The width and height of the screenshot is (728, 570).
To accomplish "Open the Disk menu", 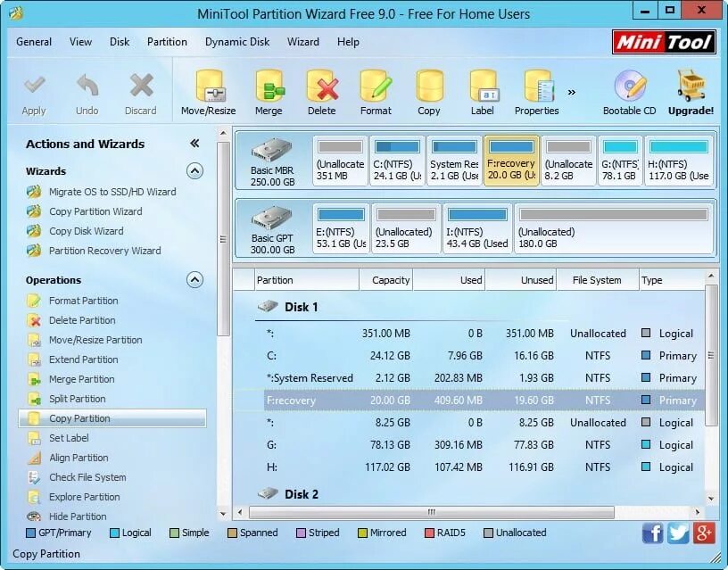I will point(120,42).
